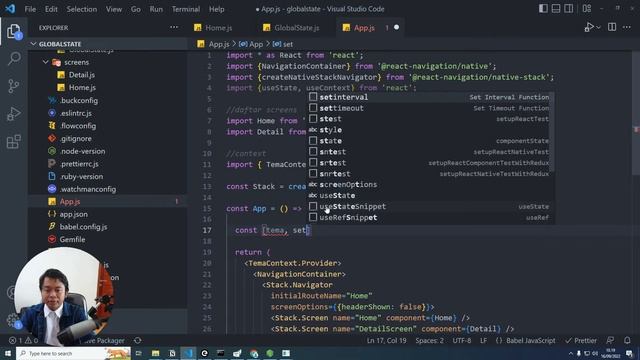The height and width of the screenshot is (360, 640).
Task: Open Home.js in screens folder
Action: [x=82, y=87]
